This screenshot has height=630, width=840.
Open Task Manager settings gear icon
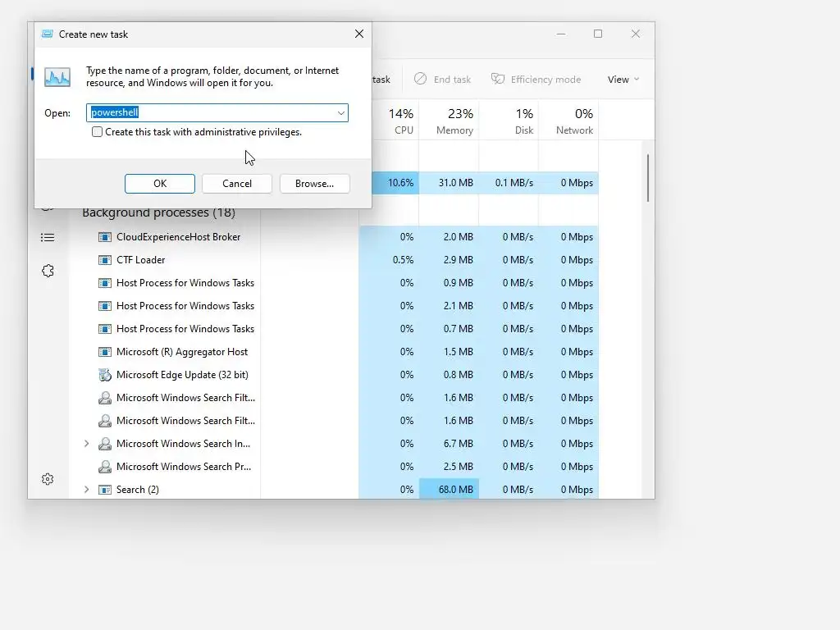(48, 479)
